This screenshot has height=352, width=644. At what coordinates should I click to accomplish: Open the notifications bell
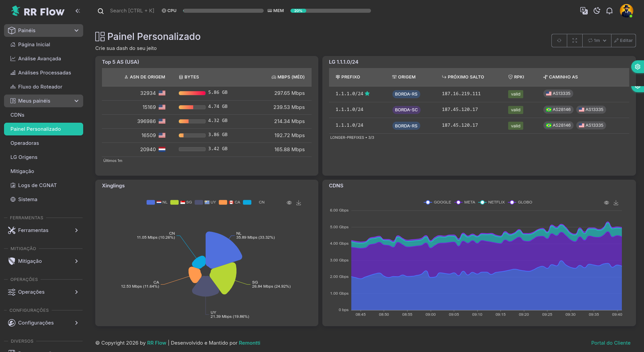609,11
